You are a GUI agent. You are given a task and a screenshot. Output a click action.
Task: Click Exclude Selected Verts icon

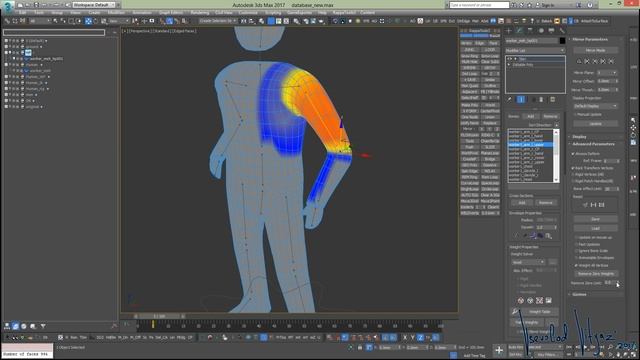[x=521, y=300]
